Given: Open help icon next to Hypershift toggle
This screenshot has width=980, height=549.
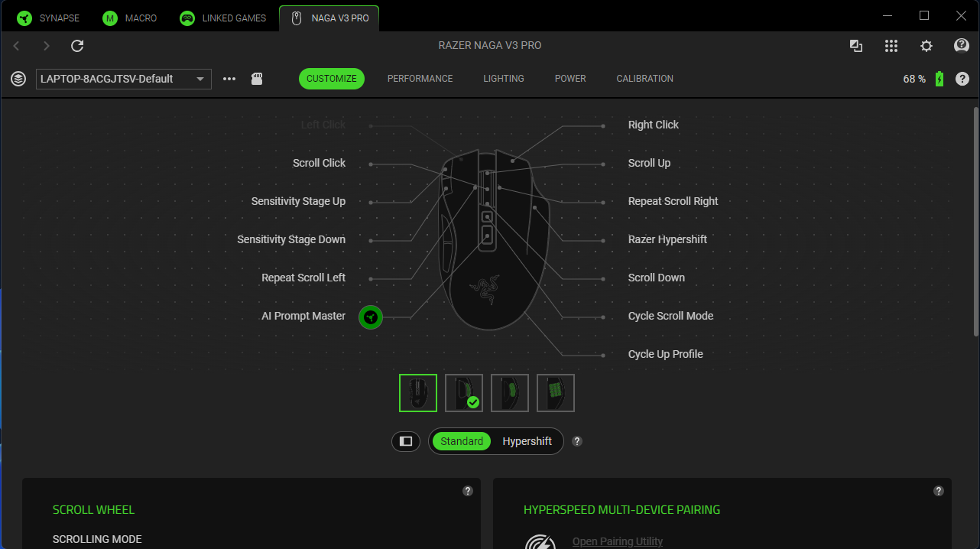Looking at the screenshot, I should pyautogui.click(x=577, y=441).
